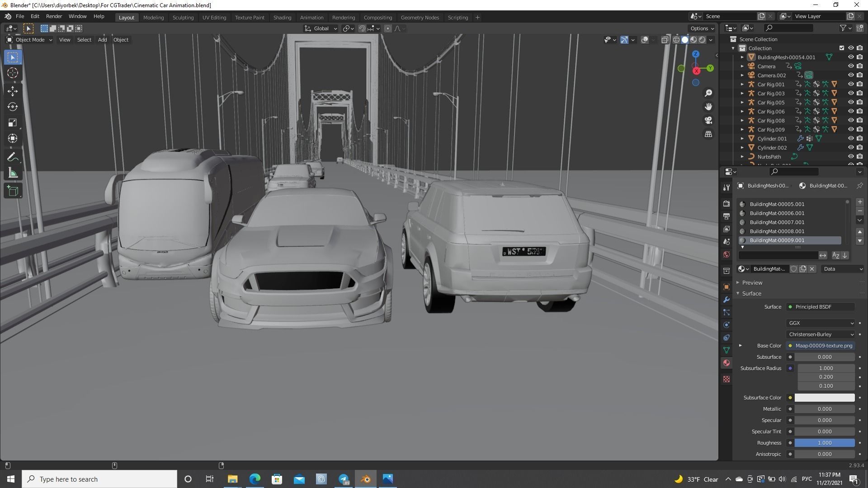Collapse the Surface panel
The width and height of the screenshot is (868, 488).
point(751,294)
